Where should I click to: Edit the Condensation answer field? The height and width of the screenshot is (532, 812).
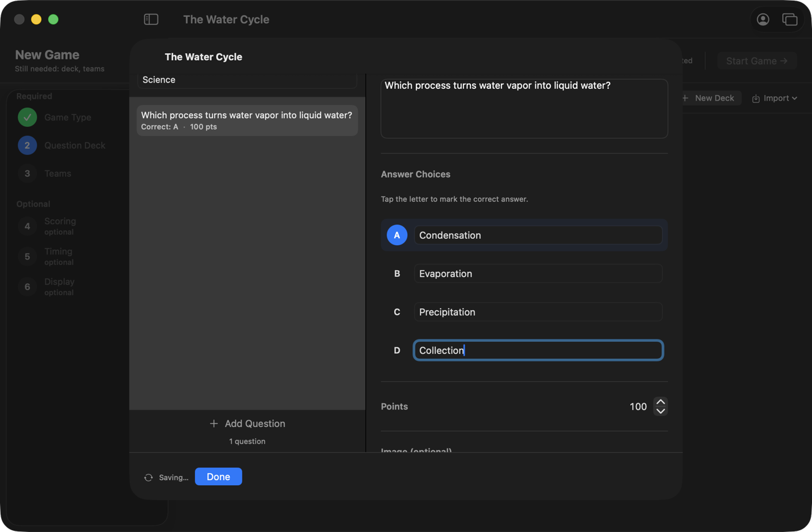pos(538,235)
